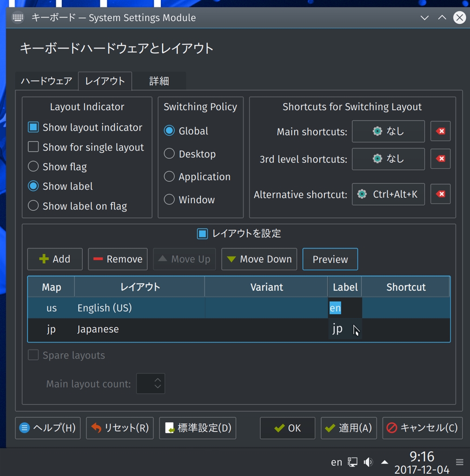Image resolution: width=470 pixels, height=476 pixels.
Task: Click the リセット(R) reset button
Action: click(x=120, y=428)
